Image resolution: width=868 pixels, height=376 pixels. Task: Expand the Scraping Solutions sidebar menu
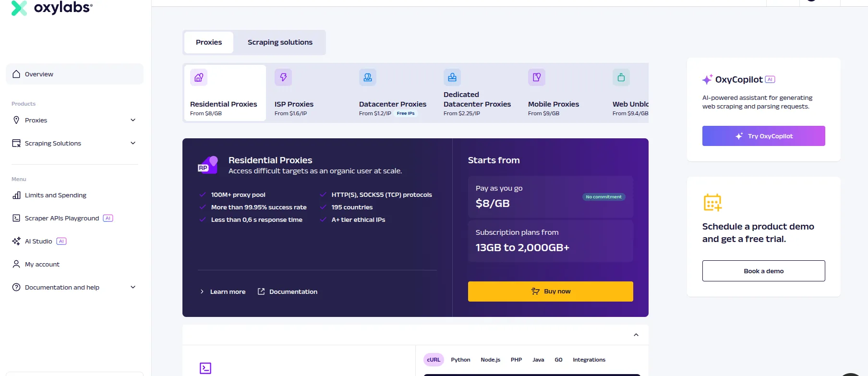[133, 143]
